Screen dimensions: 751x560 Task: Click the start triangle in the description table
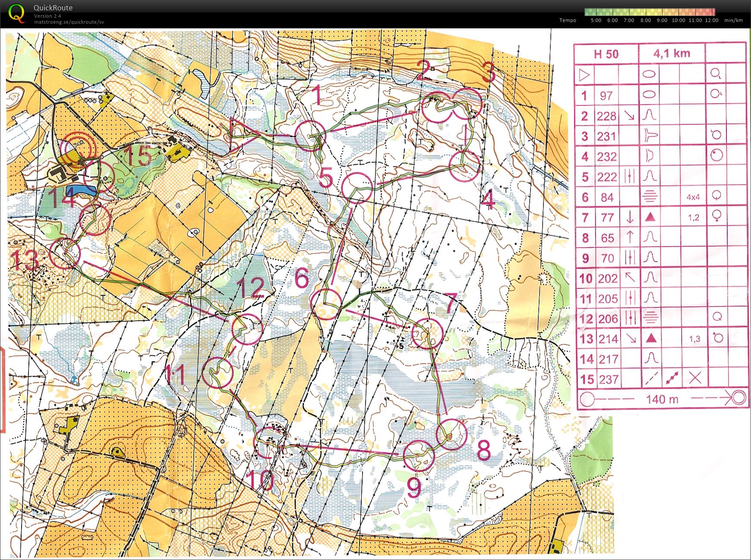(584, 75)
